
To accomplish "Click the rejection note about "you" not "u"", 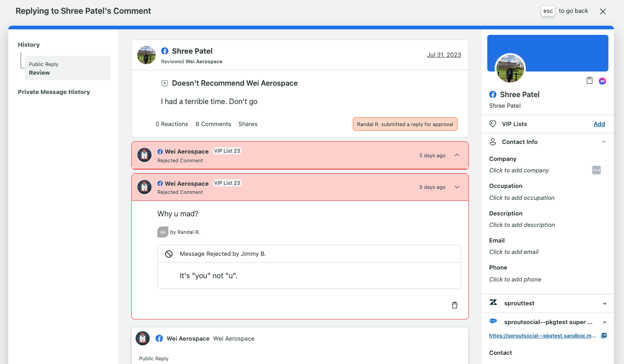I will coord(209,276).
